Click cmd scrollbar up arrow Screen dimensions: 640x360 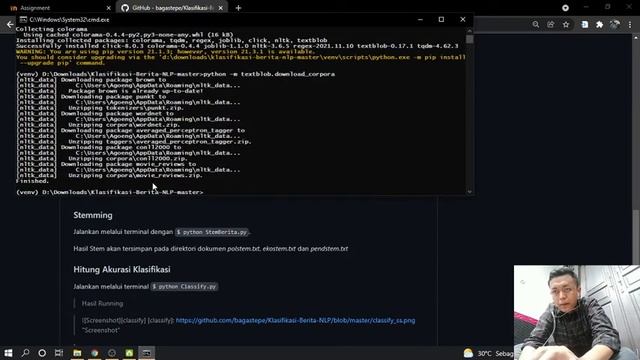coord(469,30)
